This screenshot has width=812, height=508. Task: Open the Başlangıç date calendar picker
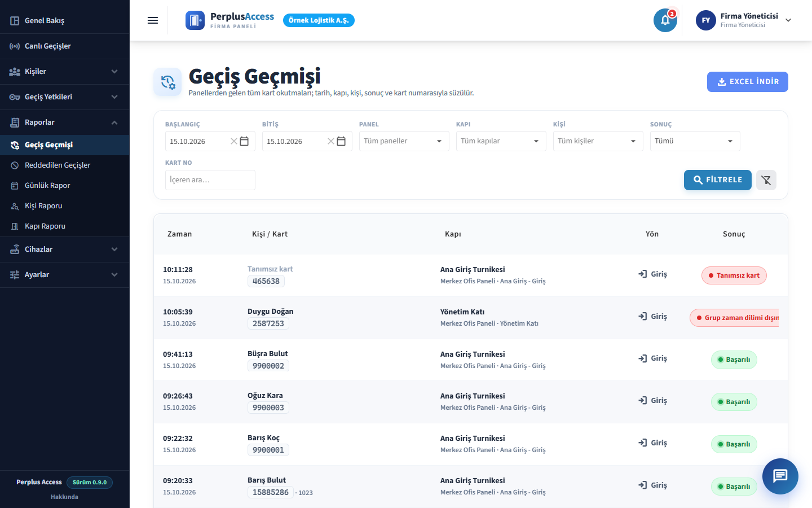point(244,141)
